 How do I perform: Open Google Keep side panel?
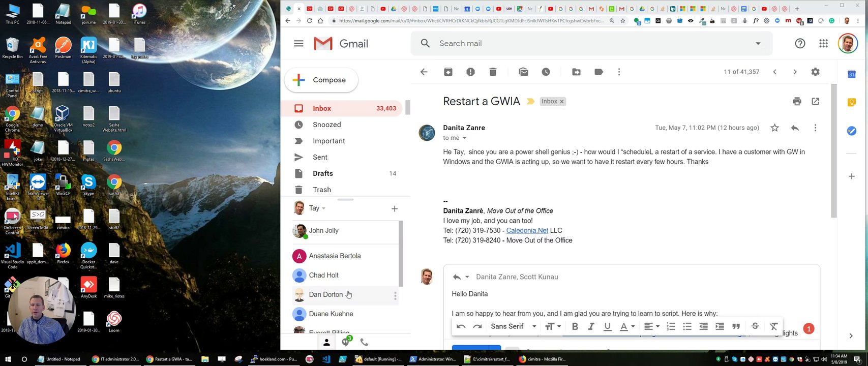852,103
